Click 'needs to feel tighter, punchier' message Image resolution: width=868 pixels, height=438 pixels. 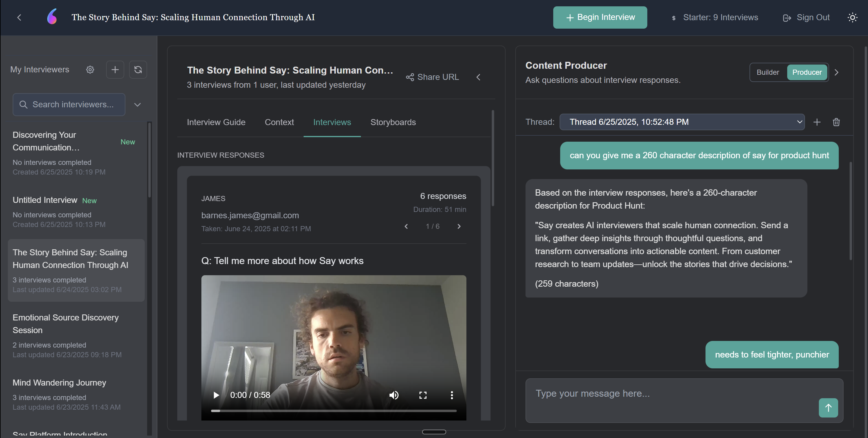[x=772, y=355]
